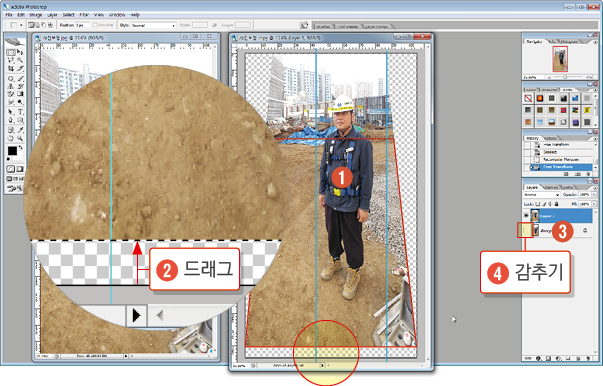Switch to the Channels tab
The height and width of the screenshot is (386, 603).
[x=550, y=188]
